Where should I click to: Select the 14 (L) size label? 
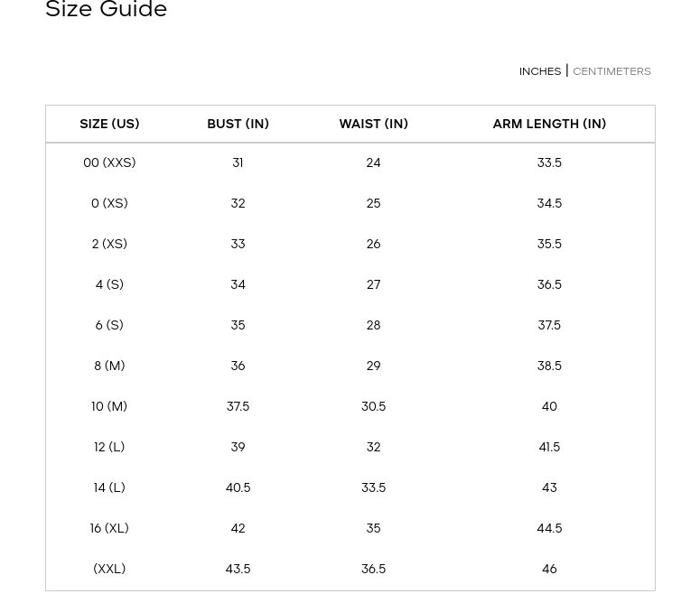click(109, 487)
